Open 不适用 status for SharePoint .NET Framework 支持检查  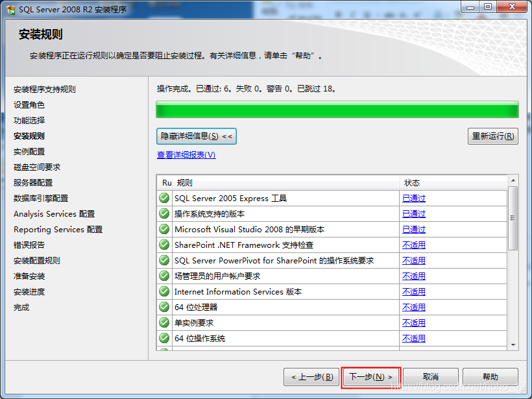point(413,245)
